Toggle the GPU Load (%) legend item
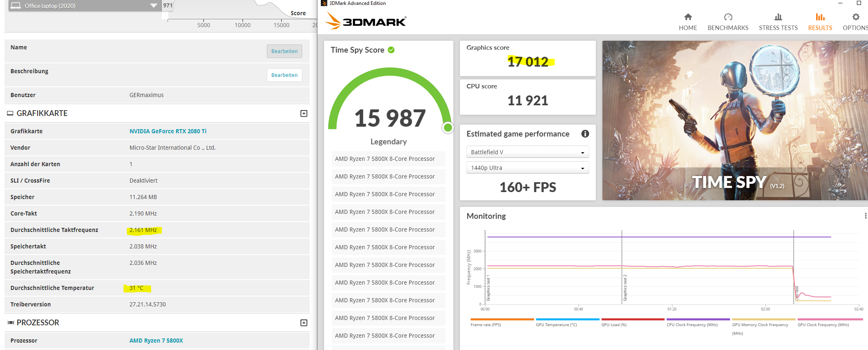The image size is (868, 350). [633, 322]
